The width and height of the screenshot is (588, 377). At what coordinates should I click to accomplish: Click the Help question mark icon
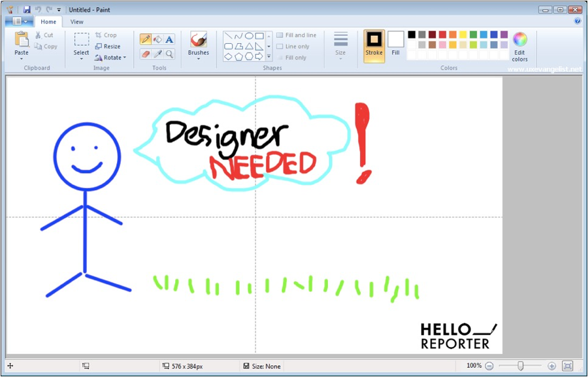click(x=578, y=22)
